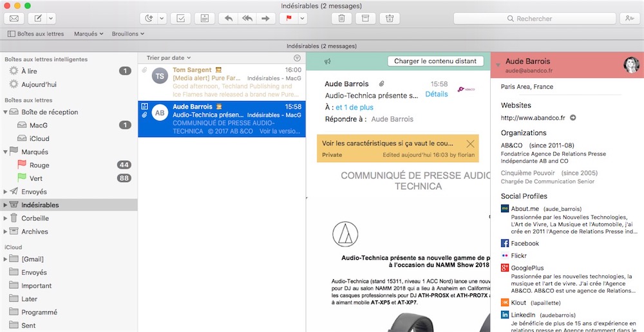644x332 pixels.
Task: Move message to junk with the X bin
Action: pyautogui.click(x=390, y=19)
